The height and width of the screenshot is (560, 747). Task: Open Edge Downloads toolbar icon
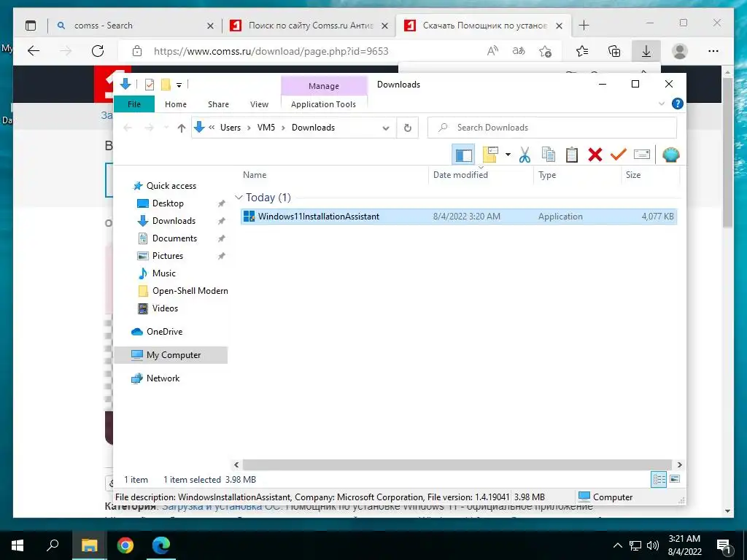point(646,51)
